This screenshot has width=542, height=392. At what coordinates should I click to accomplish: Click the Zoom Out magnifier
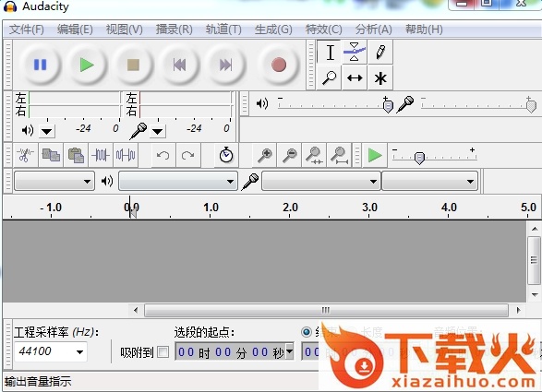pos(290,155)
